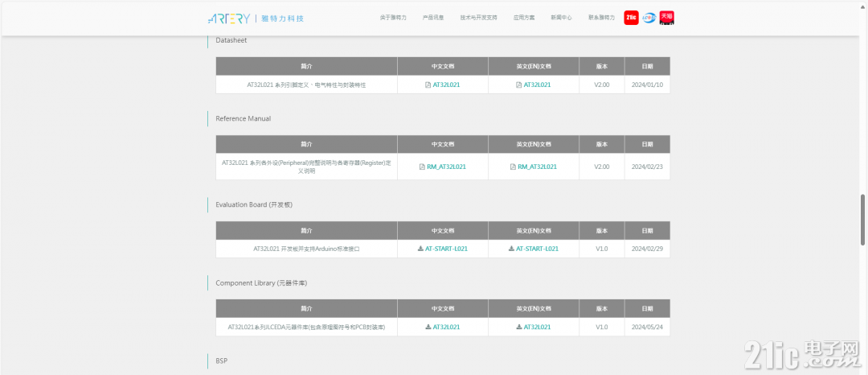Open the 新闻中心 menu

click(561, 18)
